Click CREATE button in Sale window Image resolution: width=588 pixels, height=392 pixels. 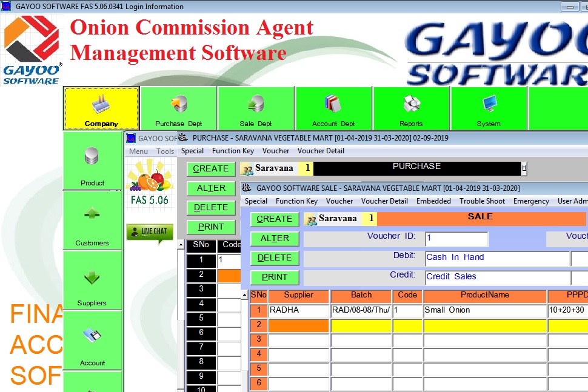(275, 219)
